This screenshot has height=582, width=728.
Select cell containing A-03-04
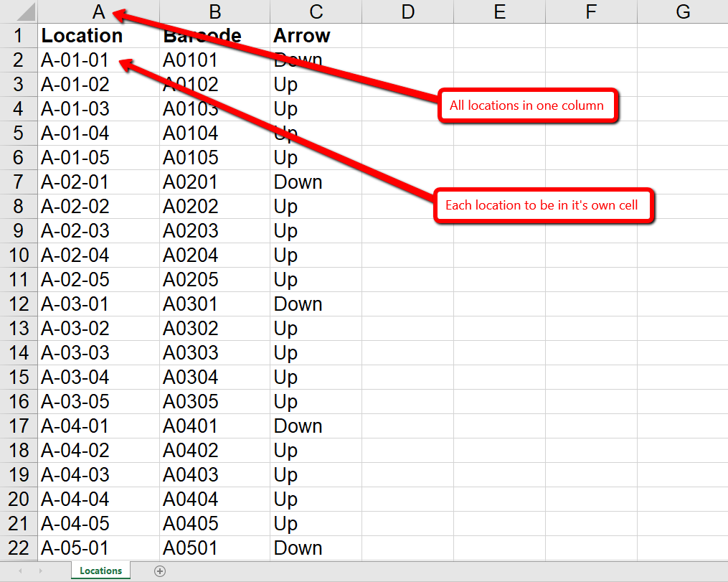click(98, 377)
